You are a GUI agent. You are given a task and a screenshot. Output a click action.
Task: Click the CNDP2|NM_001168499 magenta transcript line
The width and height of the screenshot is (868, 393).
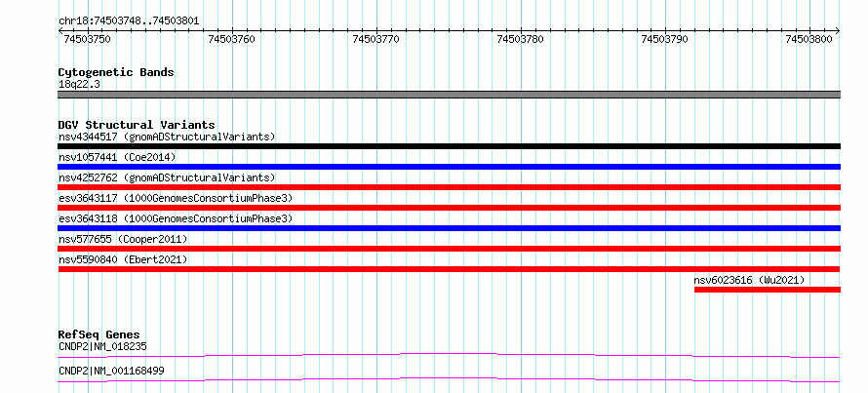coord(449,379)
